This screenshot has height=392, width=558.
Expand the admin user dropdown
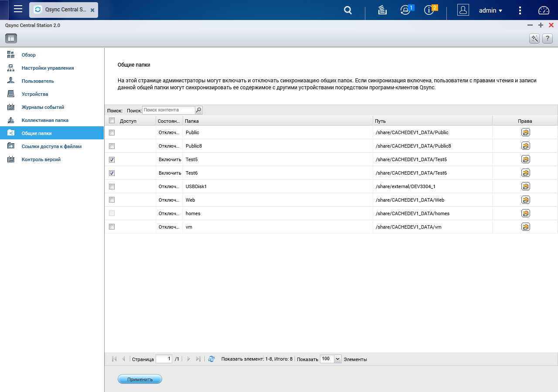(x=491, y=10)
